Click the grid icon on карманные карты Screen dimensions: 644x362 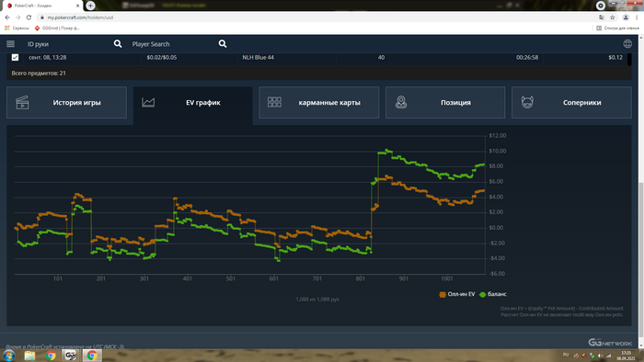pyautogui.click(x=274, y=102)
